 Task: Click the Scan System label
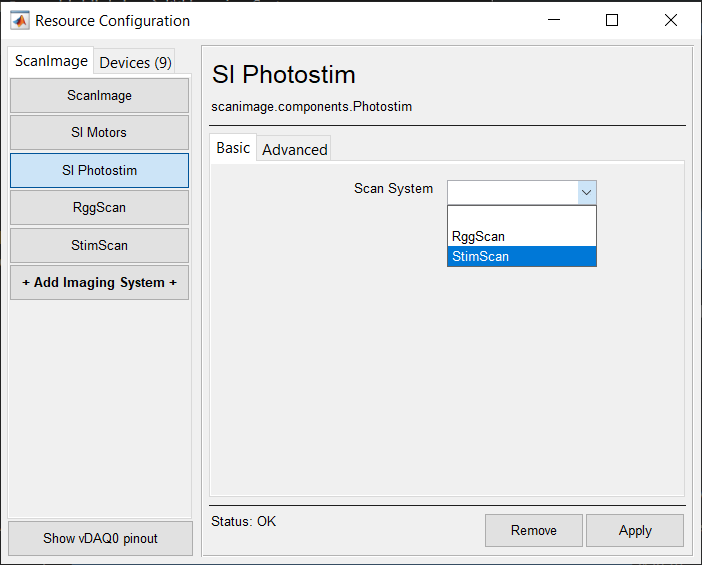click(394, 188)
